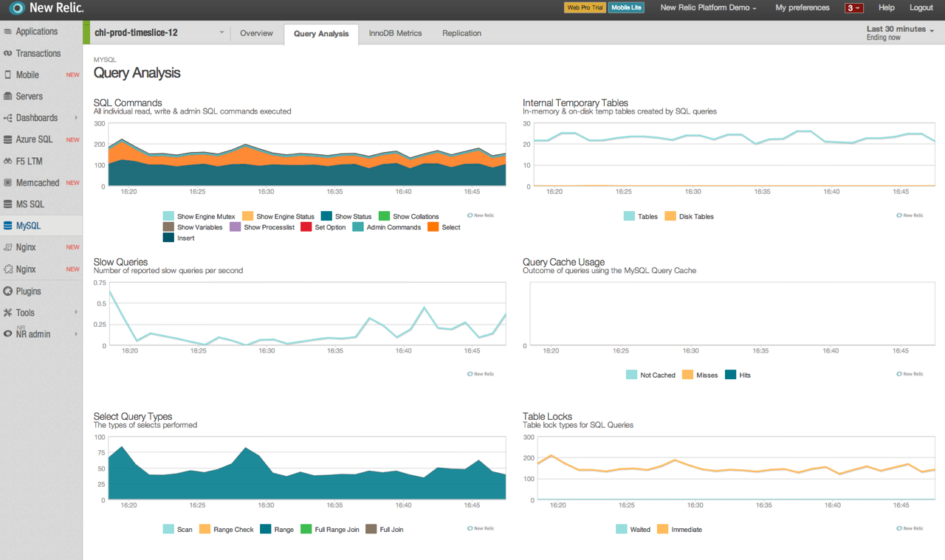Toggle the Waited legend swatch
The height and width of the screenshot is (560, 945).
pos(621,529)
